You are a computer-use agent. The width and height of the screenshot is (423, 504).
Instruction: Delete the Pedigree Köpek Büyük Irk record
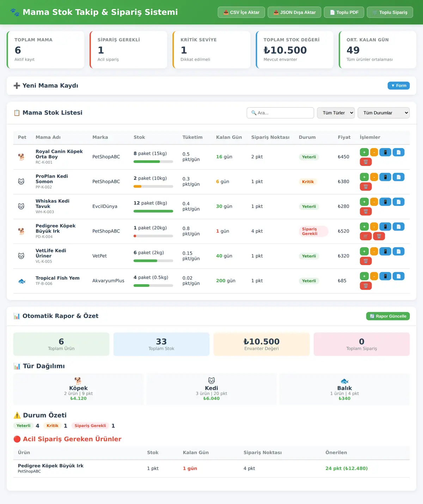[x=379, y=236]
